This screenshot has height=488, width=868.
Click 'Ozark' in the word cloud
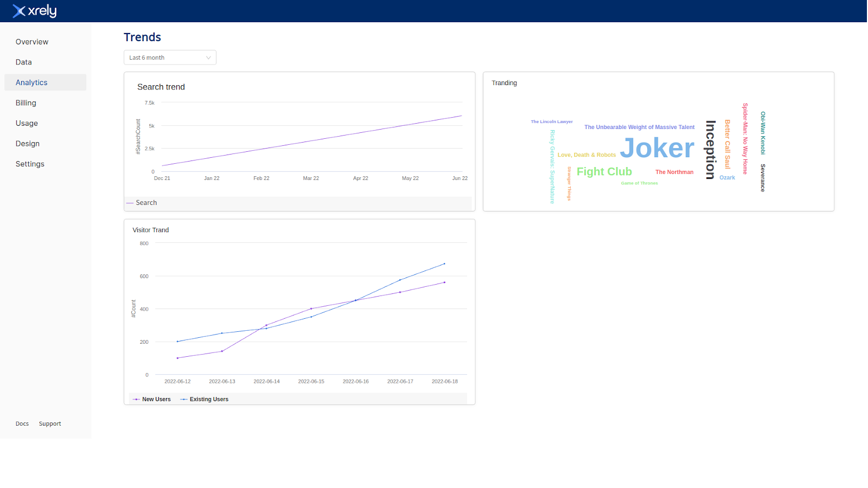[727, 178]
